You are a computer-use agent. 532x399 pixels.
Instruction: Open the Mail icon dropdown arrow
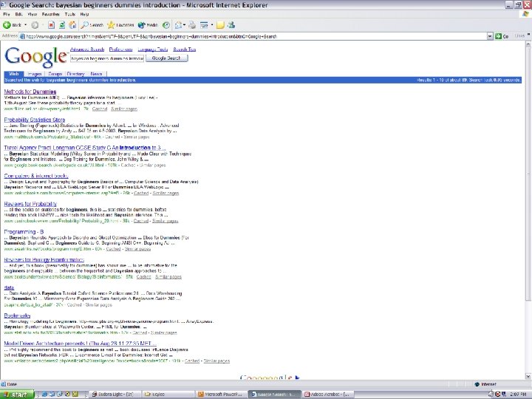184,25
